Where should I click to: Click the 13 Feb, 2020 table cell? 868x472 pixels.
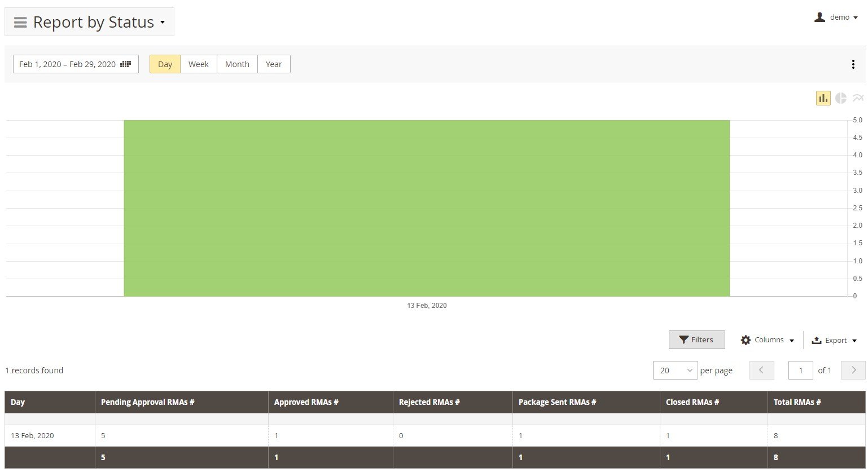tap(50, 436)
